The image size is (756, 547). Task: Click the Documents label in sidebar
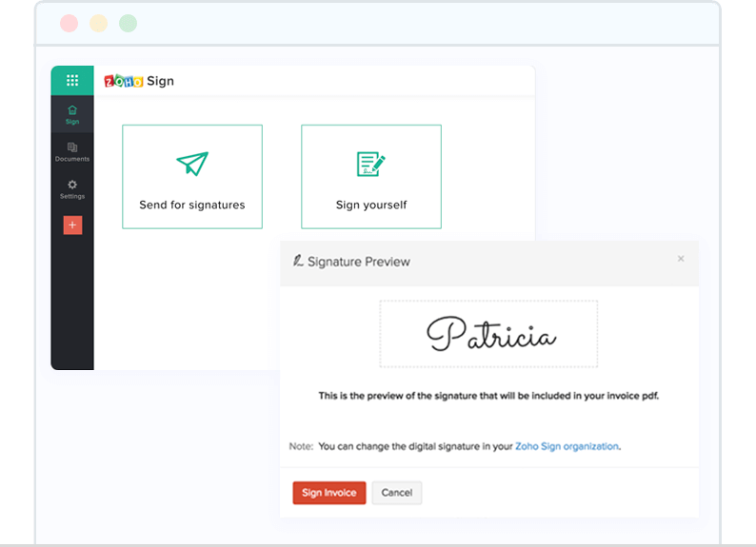click(72, 159)
